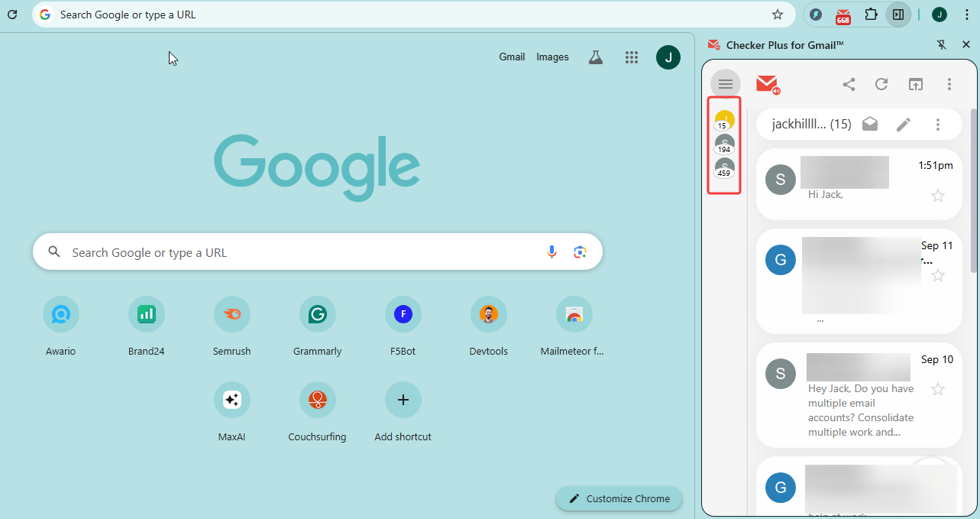Switch to the account with 194 unread
980x519 pixels.
724,143
